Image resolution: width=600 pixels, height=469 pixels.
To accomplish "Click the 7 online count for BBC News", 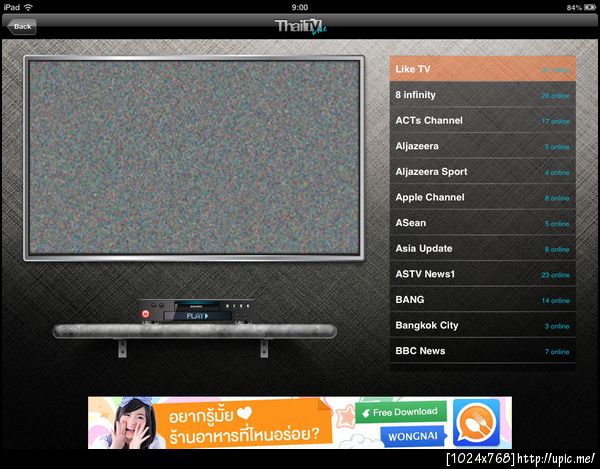I will (557, 352).
